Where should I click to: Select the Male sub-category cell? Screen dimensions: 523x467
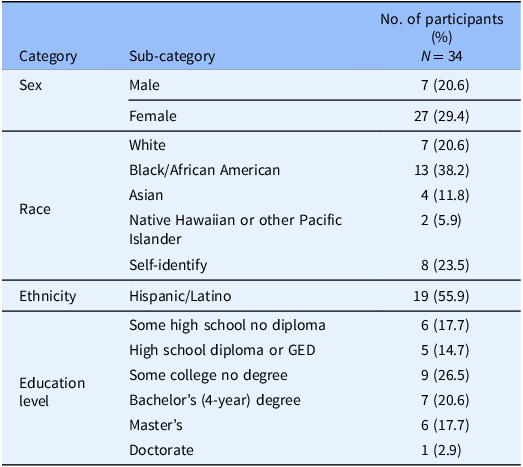(x=144, y=85)
